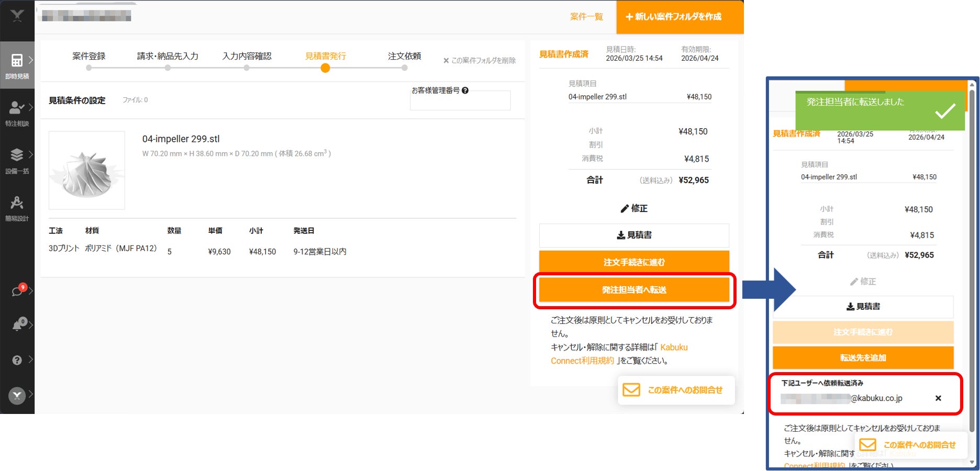Download 見積書 in the main quote panel
This screenshot has width=980, height=471.
634,235
